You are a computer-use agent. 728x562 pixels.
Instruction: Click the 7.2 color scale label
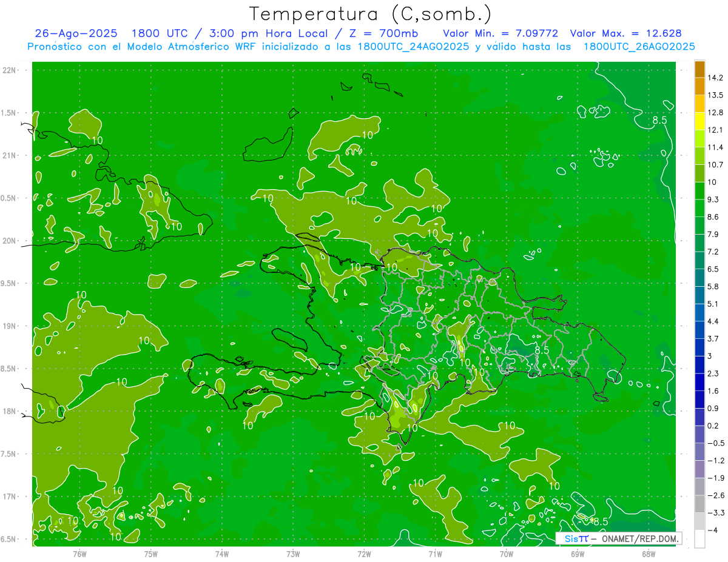click(713, 252)
